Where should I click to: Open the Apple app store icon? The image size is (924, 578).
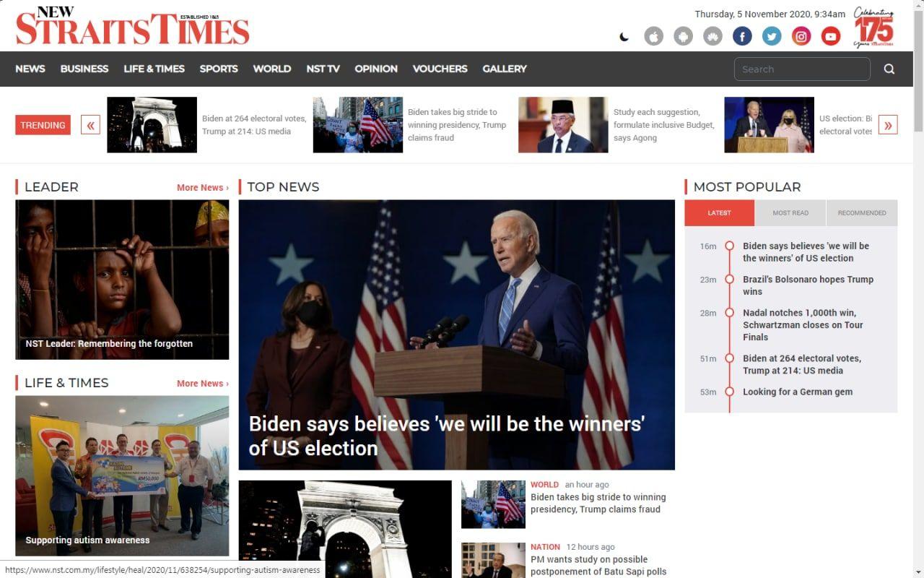[653, 36]
